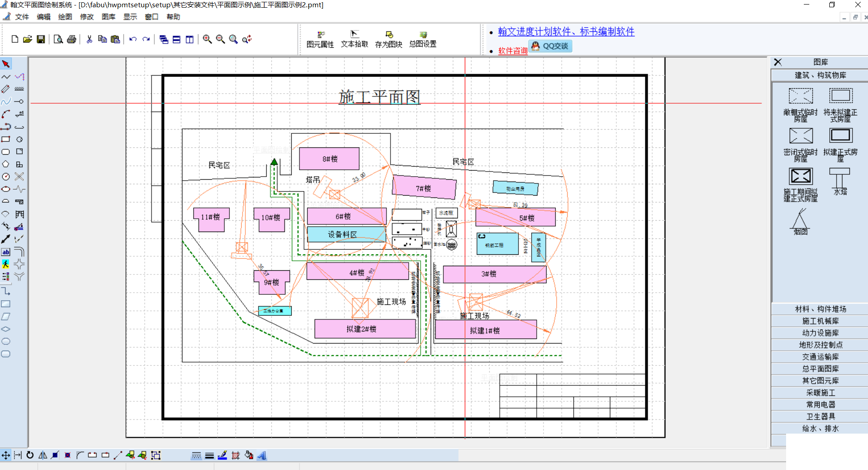Open 图元属性 element properties
This screenshot has height=470, width=868.
(320, 40)
